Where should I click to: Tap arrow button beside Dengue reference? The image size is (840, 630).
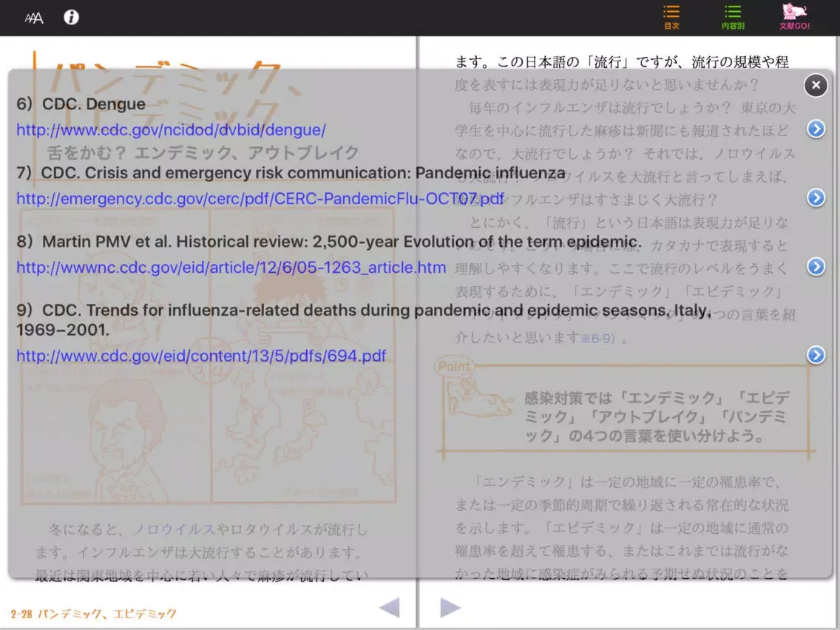click(x=816, y=129)
